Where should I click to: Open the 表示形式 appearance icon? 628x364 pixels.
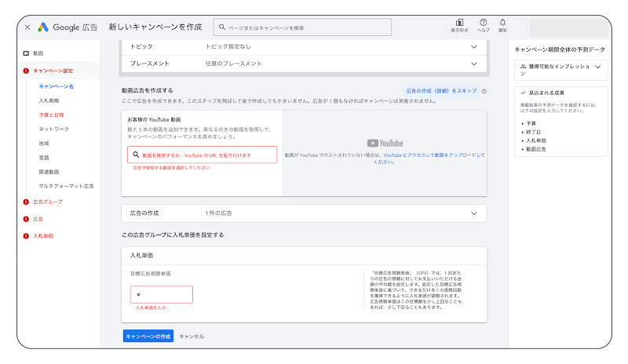pyautogui.click(x=459, y=23)
